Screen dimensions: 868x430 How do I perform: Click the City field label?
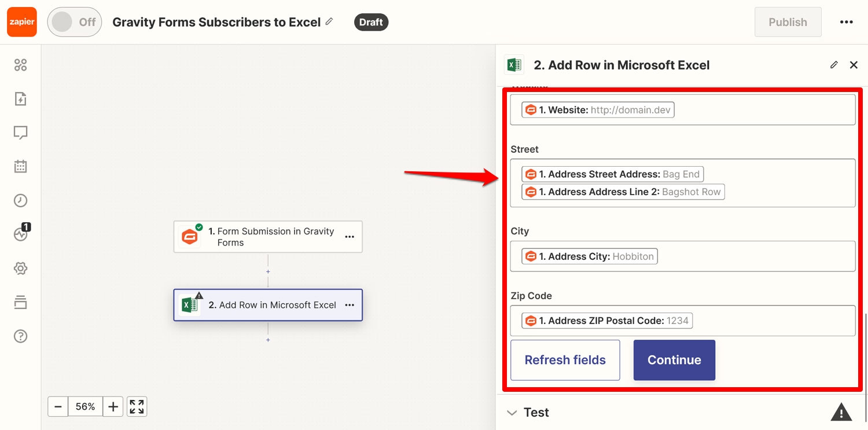coord(520,231)
